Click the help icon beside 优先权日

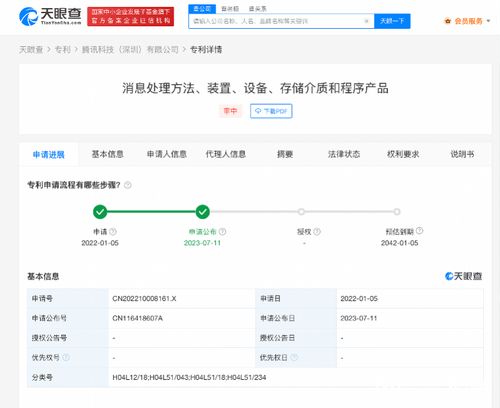pos(294,357)
